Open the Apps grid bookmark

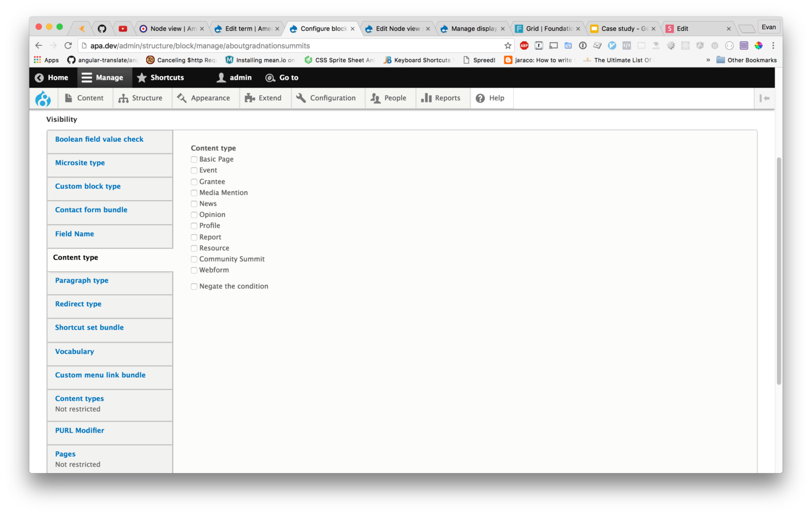46,60
